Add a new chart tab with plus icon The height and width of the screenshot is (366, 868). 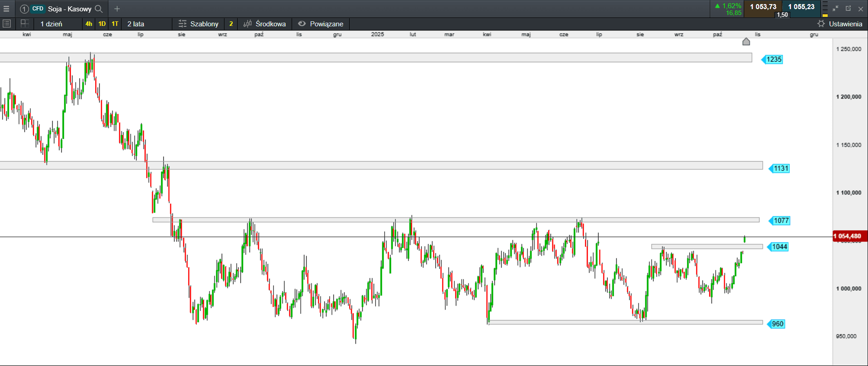click(117, 9)
